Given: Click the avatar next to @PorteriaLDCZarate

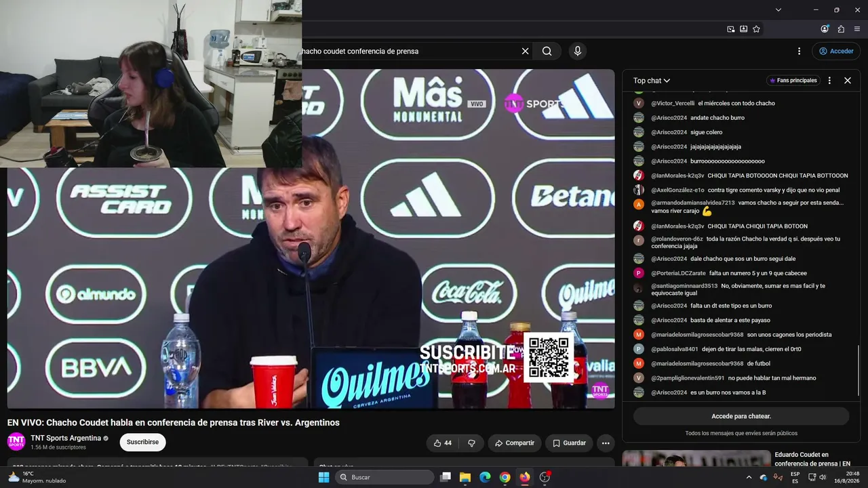Looking at the screenshot, I should point(639,273).
